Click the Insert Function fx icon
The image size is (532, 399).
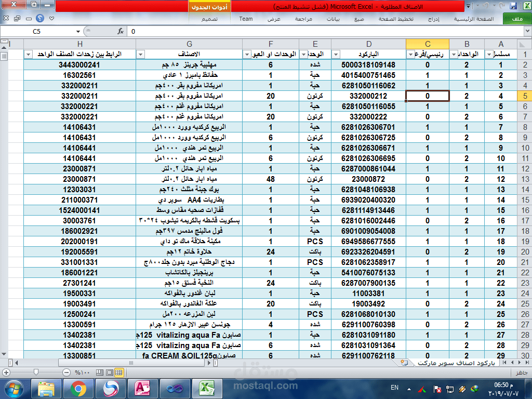(x=120, y=31)
